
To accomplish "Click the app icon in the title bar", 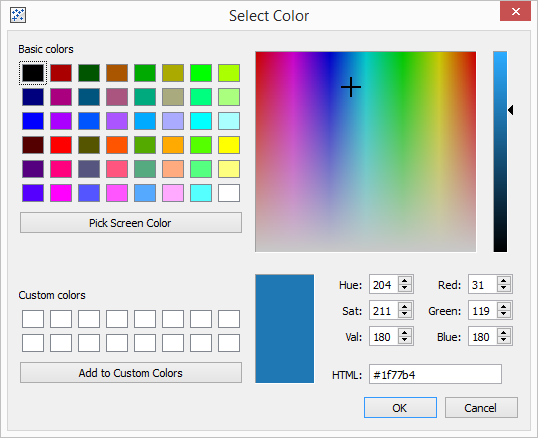I will [x=18, y=15].
